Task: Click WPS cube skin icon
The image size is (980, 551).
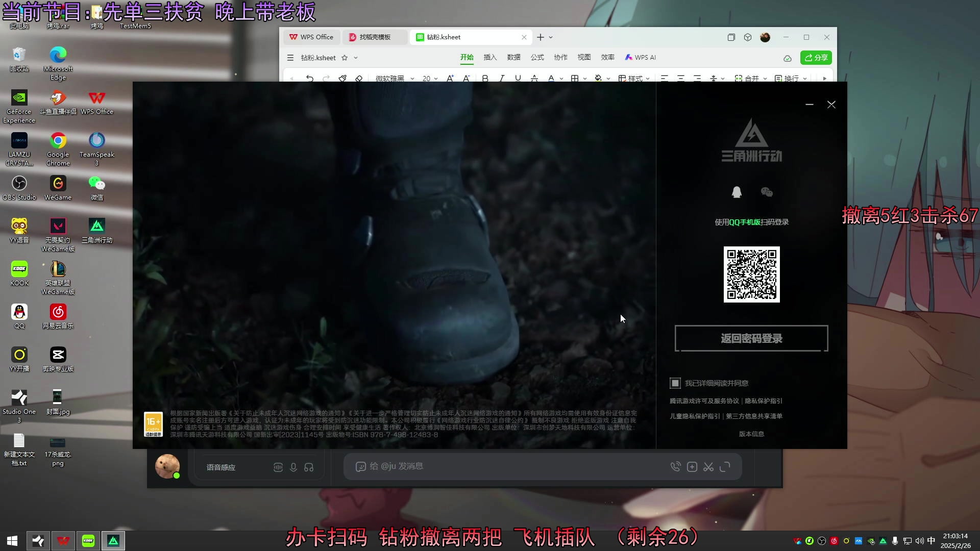Action: click(748, 37)
